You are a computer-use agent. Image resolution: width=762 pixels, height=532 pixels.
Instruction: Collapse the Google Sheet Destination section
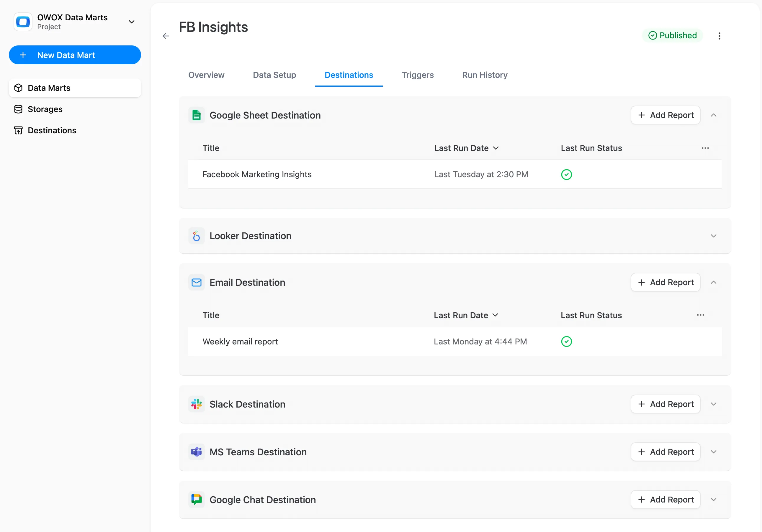714,115
